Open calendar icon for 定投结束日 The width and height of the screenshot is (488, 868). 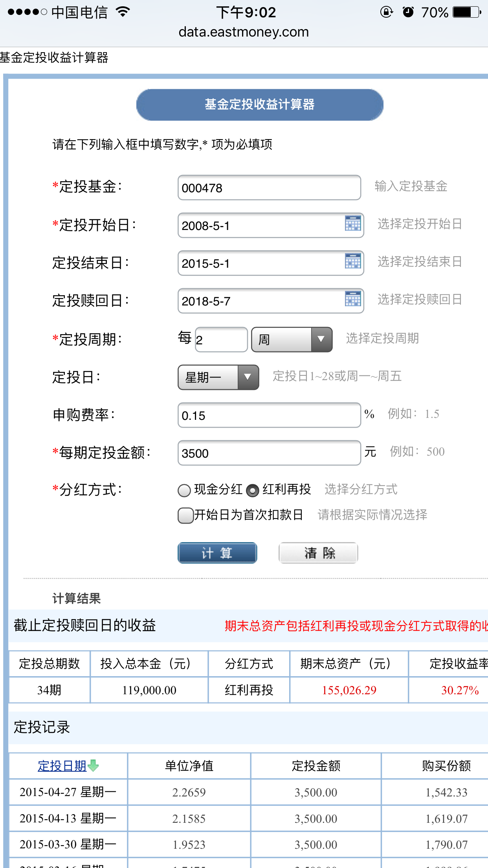(x=352, y=261)
